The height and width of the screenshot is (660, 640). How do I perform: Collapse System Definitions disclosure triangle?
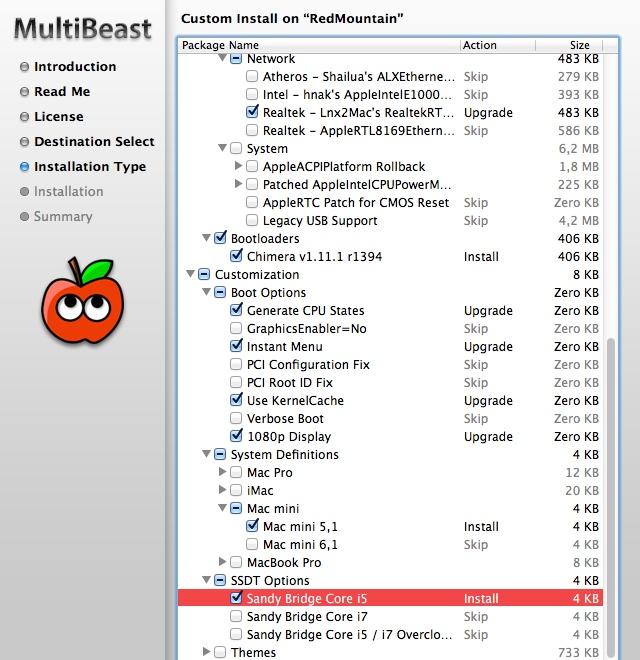[206, 454]
